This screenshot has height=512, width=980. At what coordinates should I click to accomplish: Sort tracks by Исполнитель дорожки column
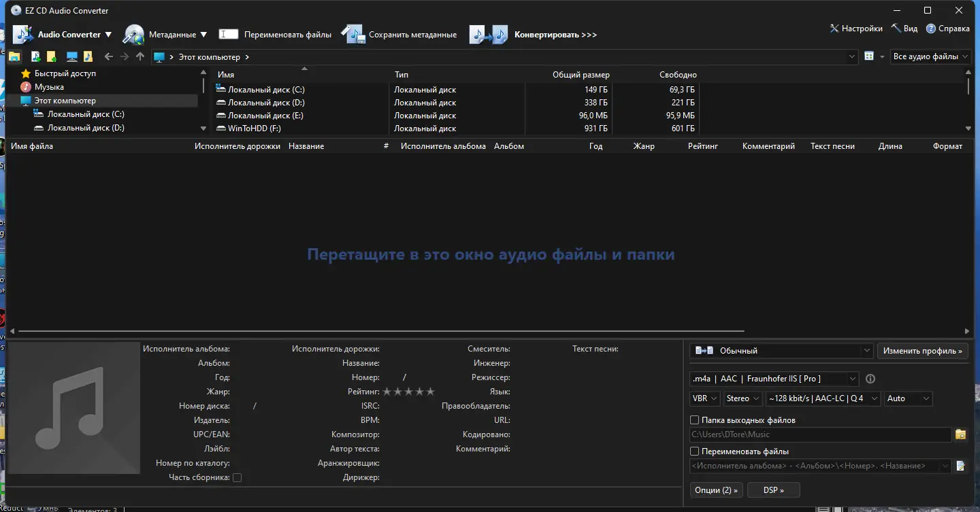coord(238,146)
